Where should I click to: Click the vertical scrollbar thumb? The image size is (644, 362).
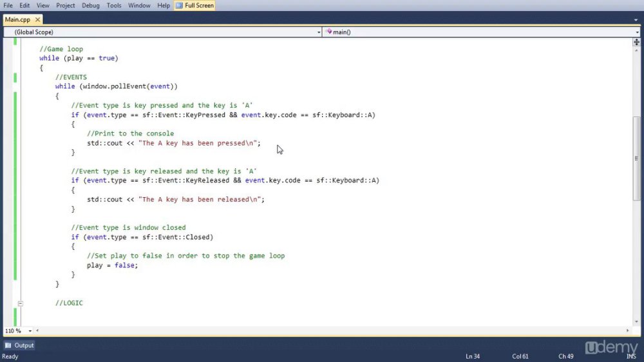tap(636, 158)
